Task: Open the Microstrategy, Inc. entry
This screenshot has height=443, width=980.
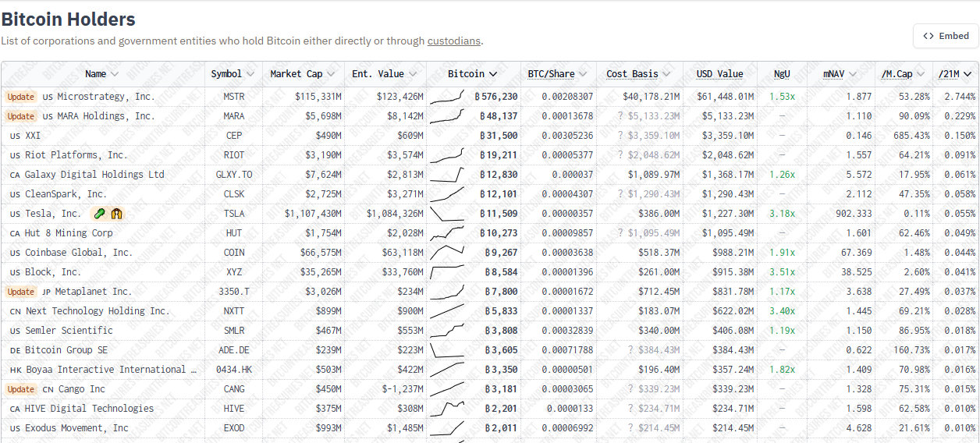Action: [x=106, y=97]
